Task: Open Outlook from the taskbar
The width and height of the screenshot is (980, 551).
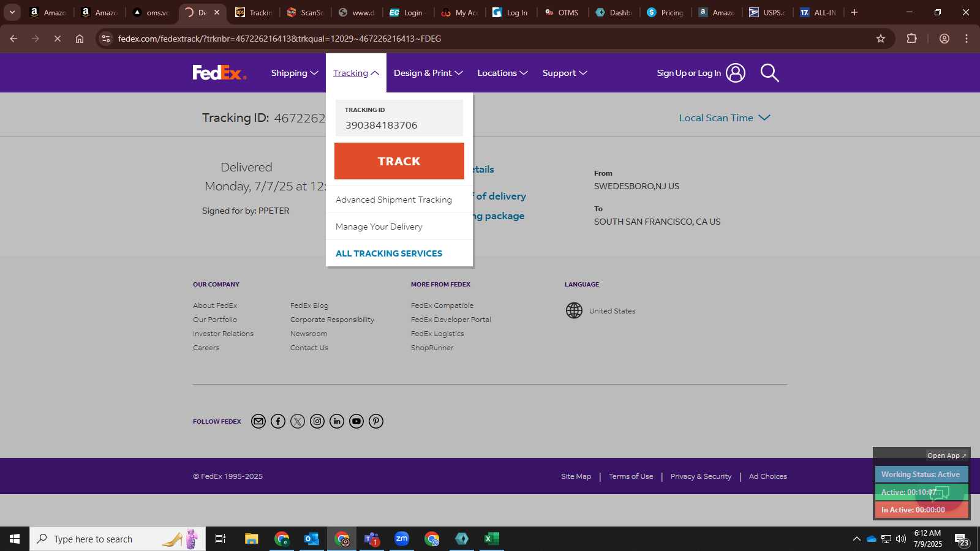Action: point(312,539)
